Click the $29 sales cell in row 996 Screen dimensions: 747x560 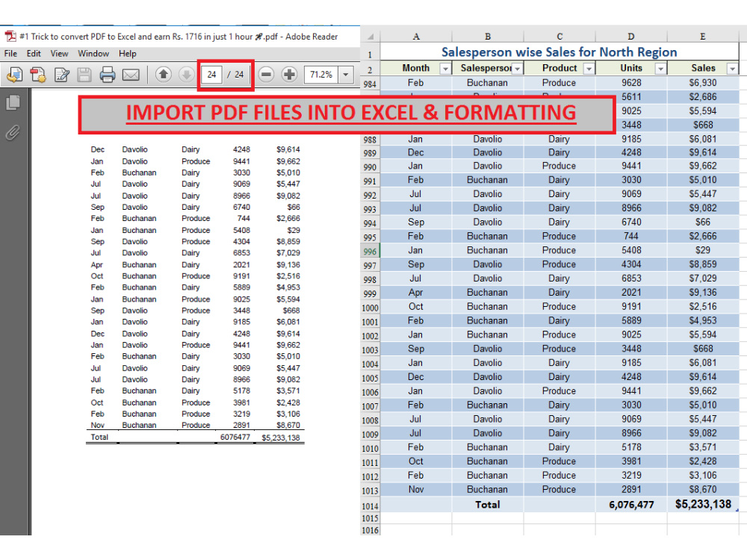point(703,250)
